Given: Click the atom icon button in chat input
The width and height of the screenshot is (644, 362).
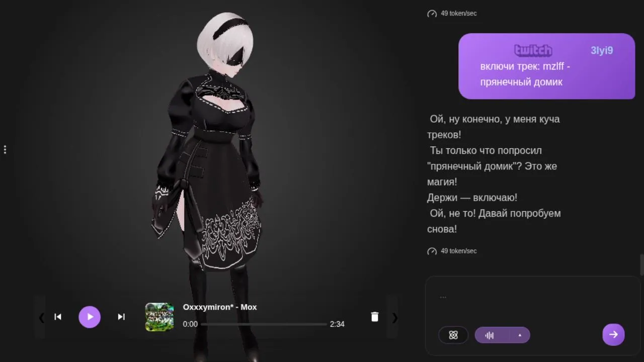Looking at the screenshot, I should (x=453, y=335).
